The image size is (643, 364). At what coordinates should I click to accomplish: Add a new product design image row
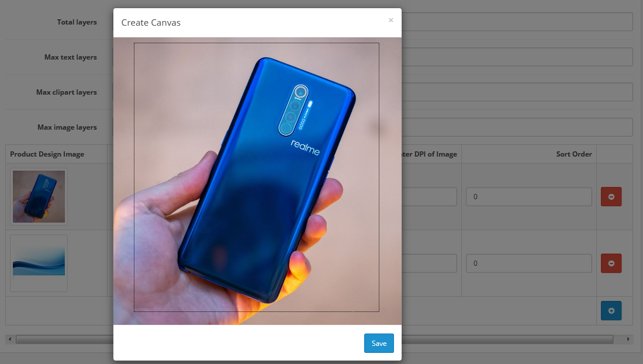[x=611, y=311]
